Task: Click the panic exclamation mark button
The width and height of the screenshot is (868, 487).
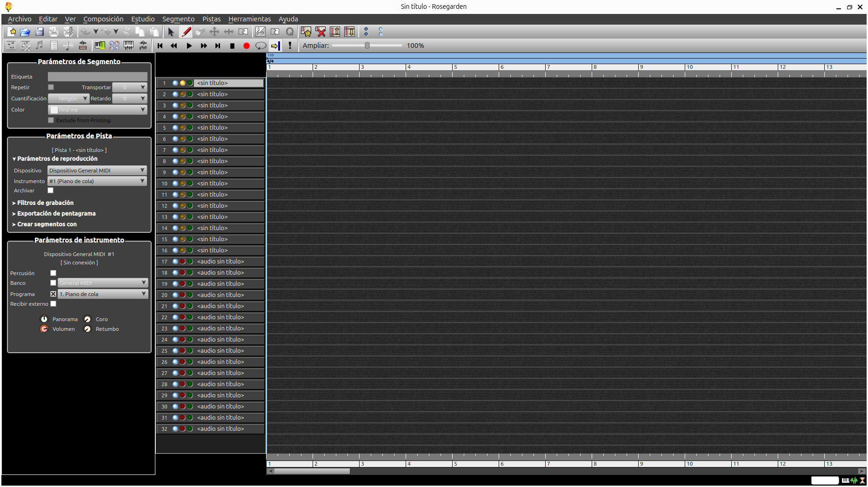Action: 290,46
